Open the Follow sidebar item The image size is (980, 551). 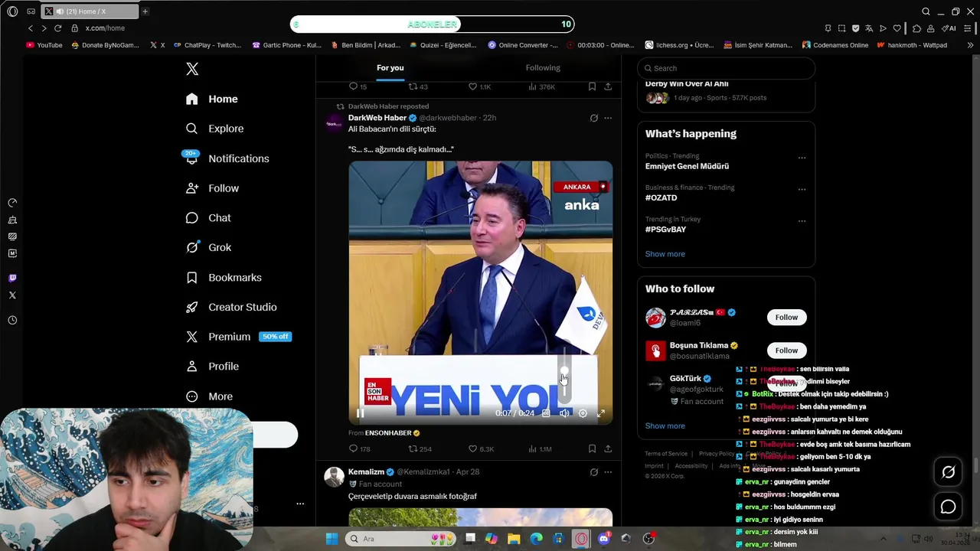tap(212, 188)
